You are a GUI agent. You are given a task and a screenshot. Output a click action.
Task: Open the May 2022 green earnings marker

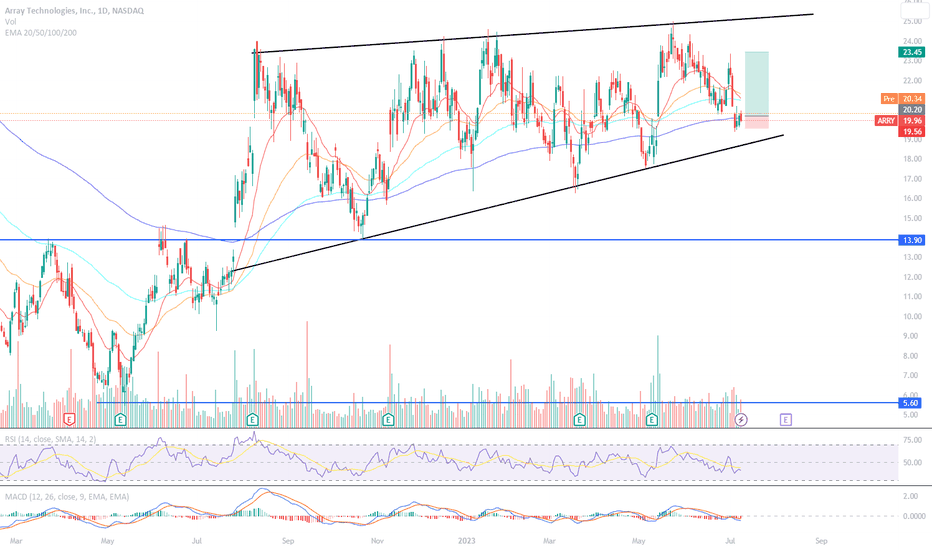pyautogui.click(x=121, y=420)
